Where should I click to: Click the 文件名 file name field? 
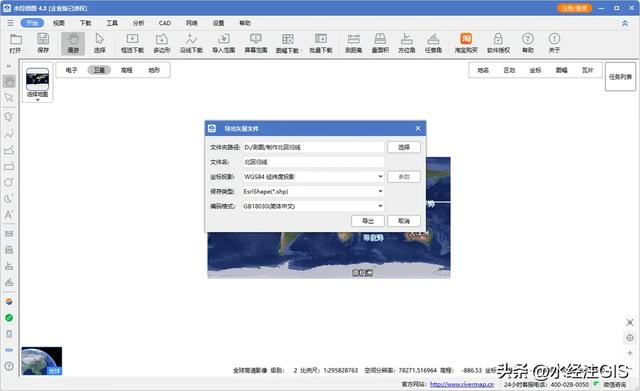[313, 162]
